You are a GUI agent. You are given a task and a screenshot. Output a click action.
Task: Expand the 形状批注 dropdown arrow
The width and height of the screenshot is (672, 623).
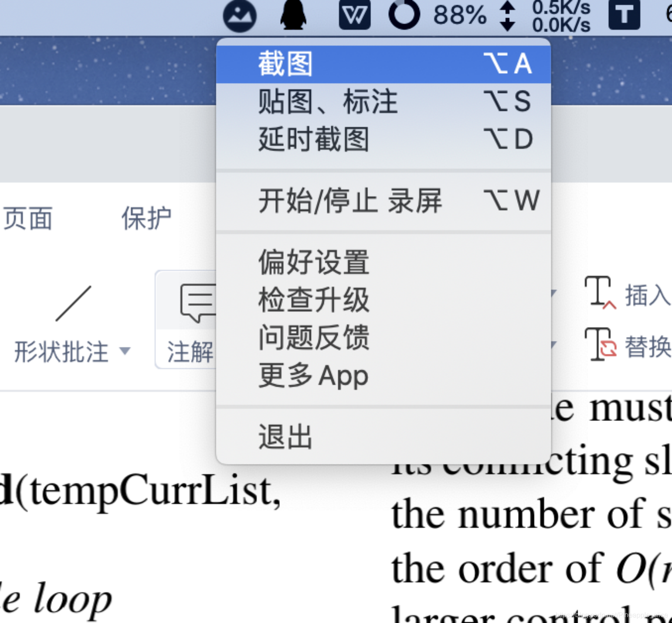point(125,351)
